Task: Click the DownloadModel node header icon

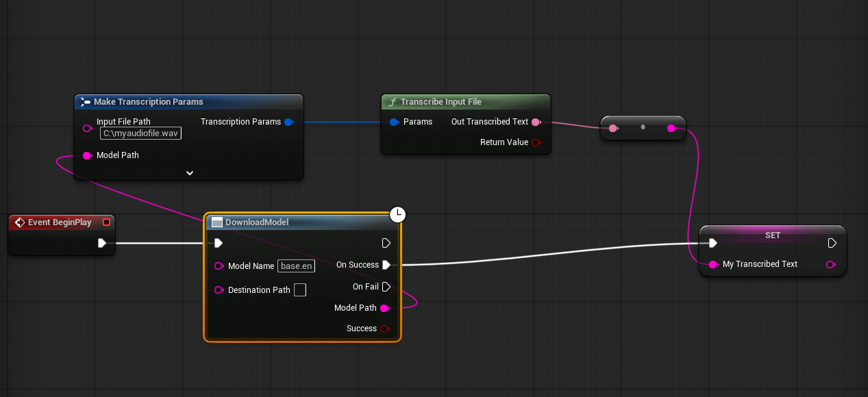Action: [217, 222]
